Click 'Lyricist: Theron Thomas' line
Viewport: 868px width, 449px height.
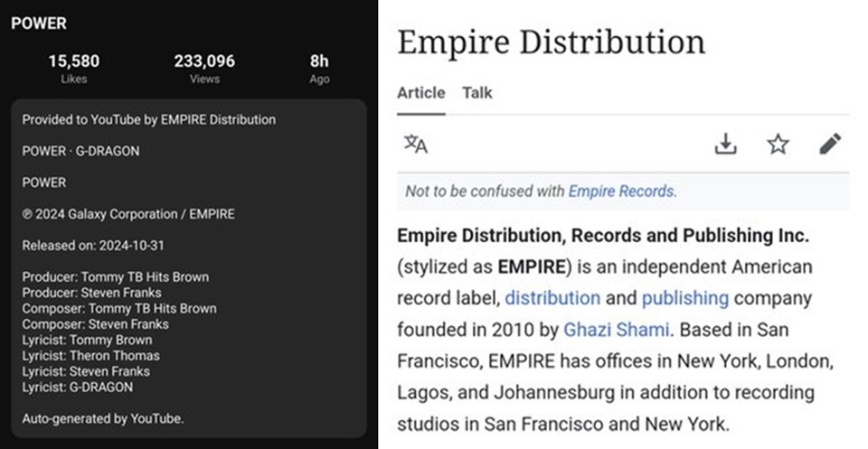pyautogui.click(x=90, y=356)
